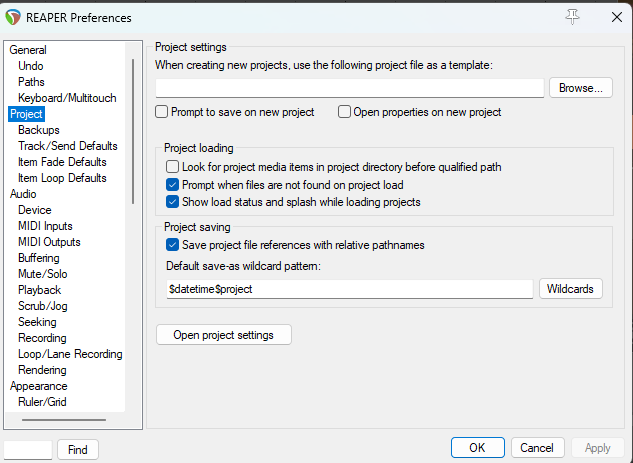Image resolution: width=633 pixels, height=463 pixels.
Task: Open audio Device settings
Action: pyautogui.click(x=35, y=210)
